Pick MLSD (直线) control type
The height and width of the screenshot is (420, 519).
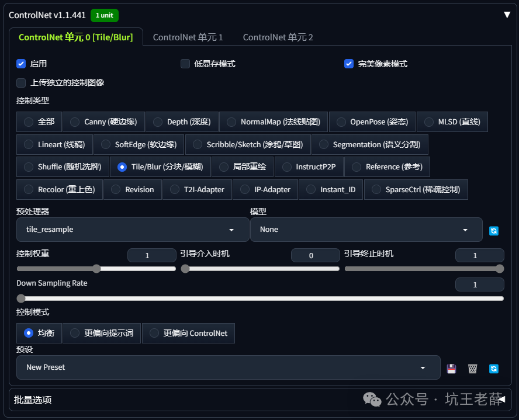pos(452,122)
